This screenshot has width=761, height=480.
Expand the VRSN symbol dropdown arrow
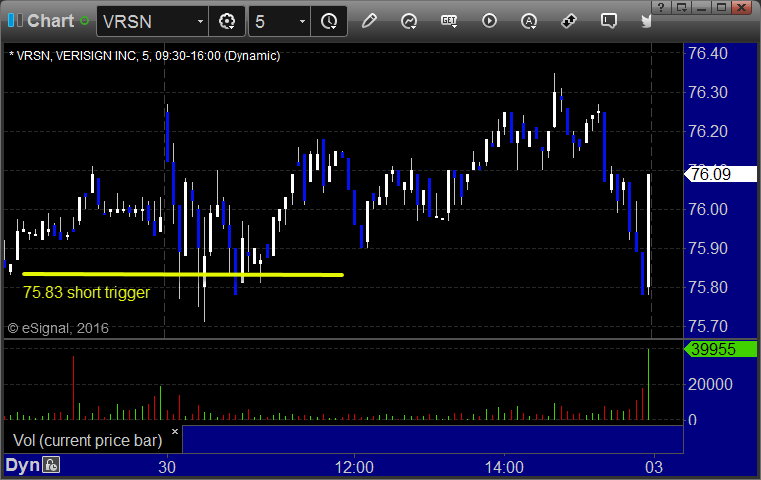click(x=200, y=21)
